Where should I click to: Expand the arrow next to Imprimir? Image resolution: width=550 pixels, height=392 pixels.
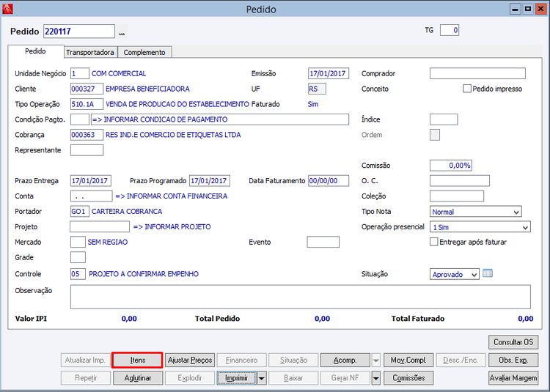262,378
